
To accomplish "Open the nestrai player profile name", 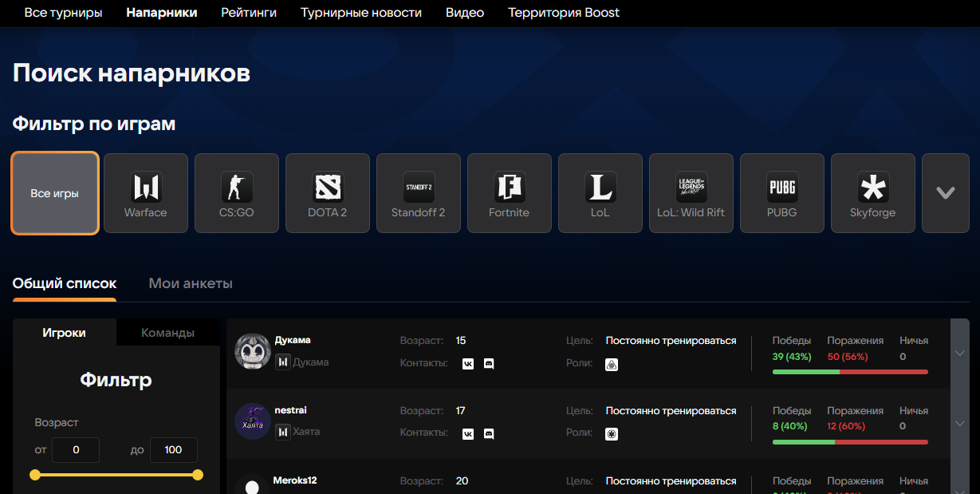I will (291, 410).
